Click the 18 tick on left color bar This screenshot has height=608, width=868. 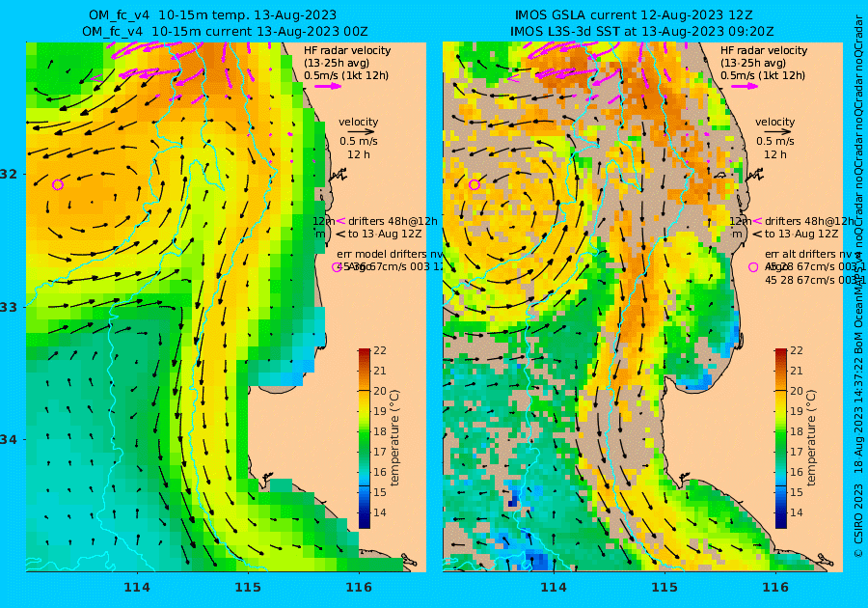tap(380, 431)
